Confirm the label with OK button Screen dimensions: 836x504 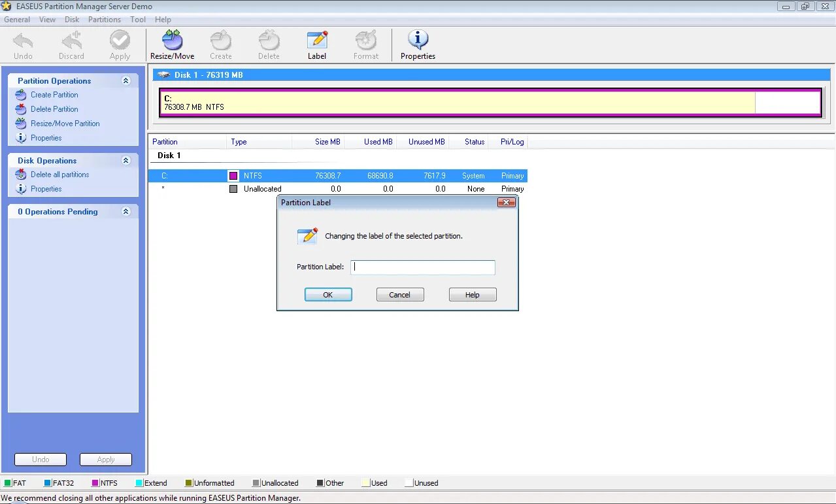328,295
